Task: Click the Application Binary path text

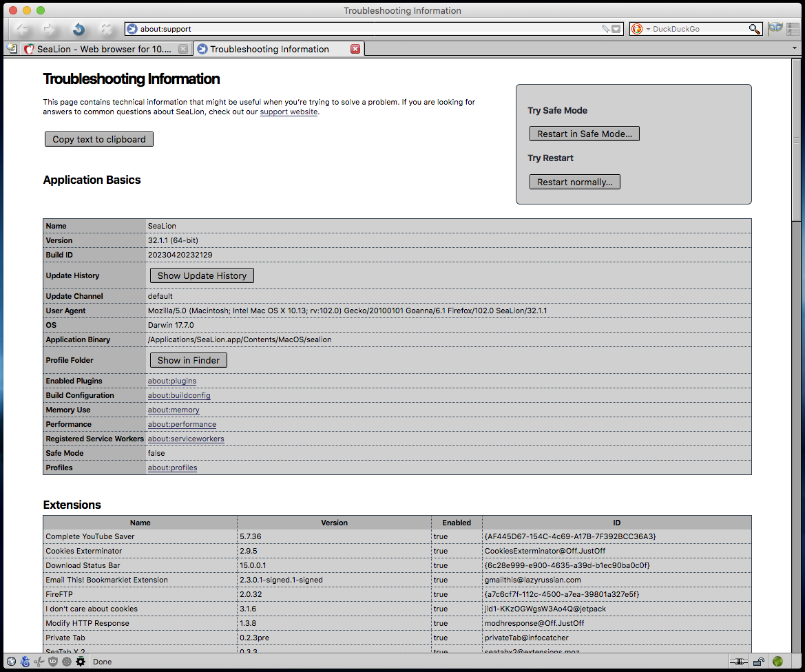Action: point(240,339)
